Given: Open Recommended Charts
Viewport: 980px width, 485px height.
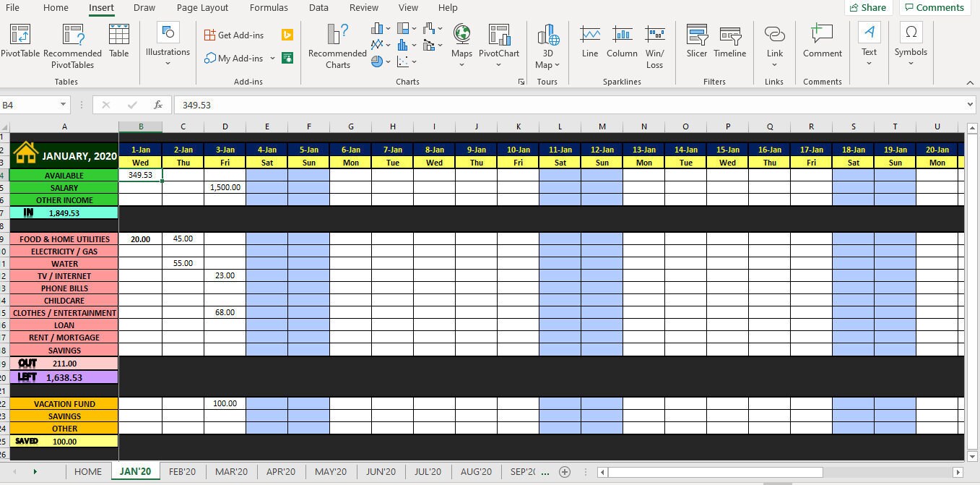Looking at the screenshot, I should 336,45.
